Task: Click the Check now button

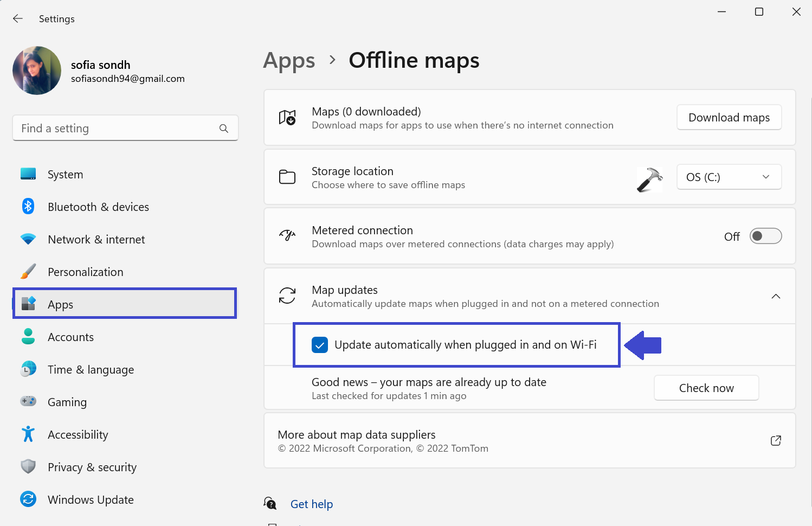Action: (706, 388)
